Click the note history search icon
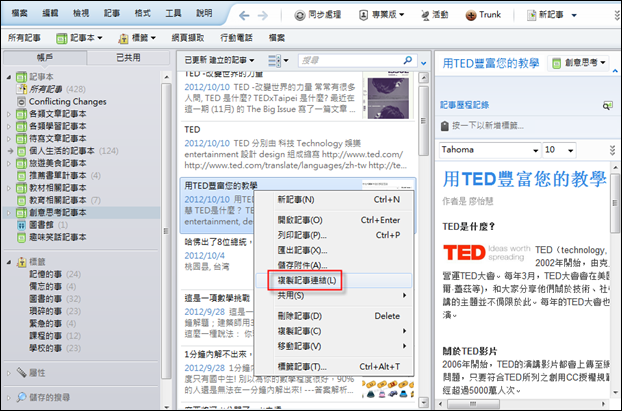 pyautogui.click(x=607, y=106)
